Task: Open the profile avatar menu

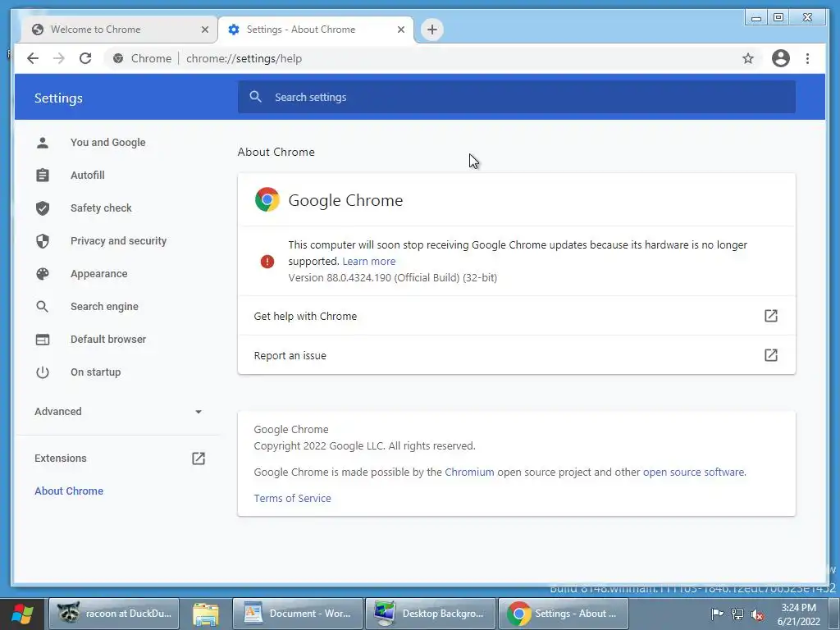Action: click(781, 58)
